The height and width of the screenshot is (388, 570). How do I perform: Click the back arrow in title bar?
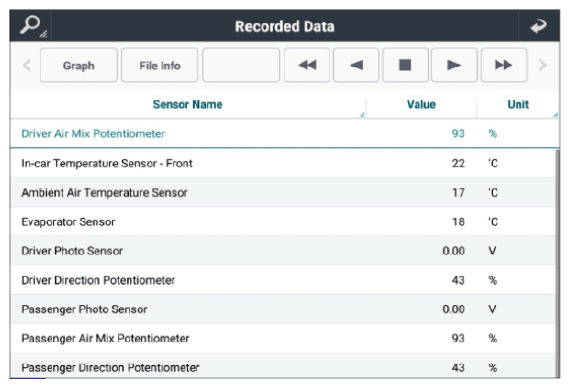coord(538,26)
